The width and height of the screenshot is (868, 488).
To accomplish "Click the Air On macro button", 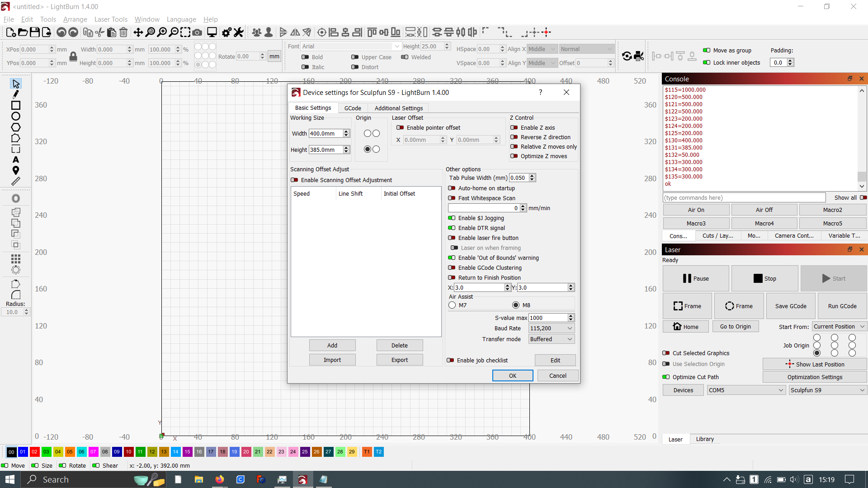I will (x=696, y=210).
